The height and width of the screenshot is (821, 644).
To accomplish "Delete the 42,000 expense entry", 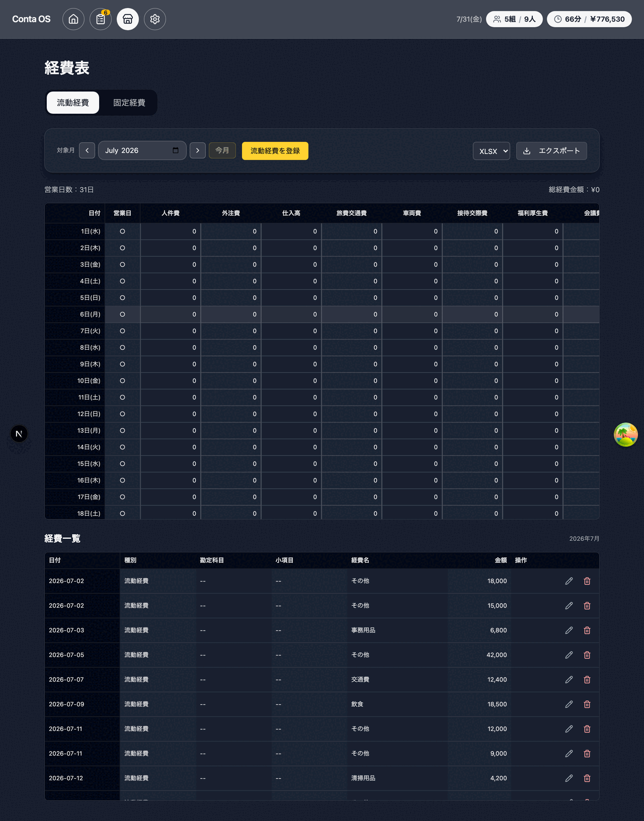I will pos(587,655).
